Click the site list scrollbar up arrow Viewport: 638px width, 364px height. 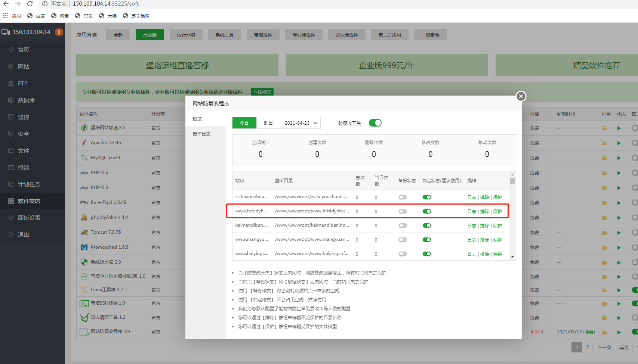(x=513, y=175)
